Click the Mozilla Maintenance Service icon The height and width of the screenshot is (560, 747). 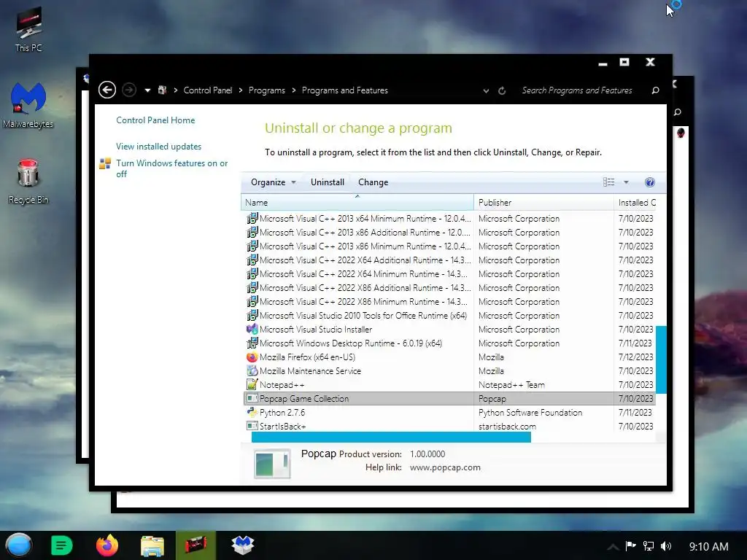[x=252, y=370]
